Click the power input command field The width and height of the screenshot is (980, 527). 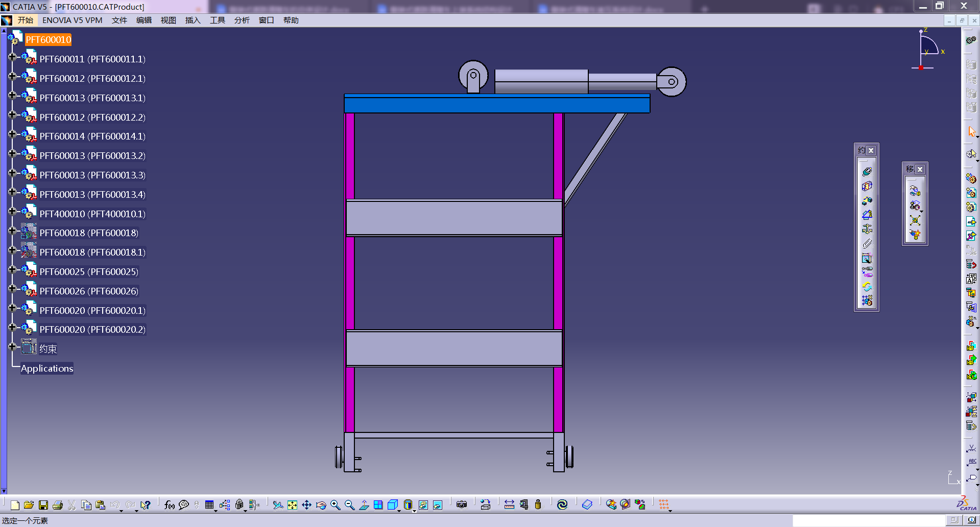869,520
